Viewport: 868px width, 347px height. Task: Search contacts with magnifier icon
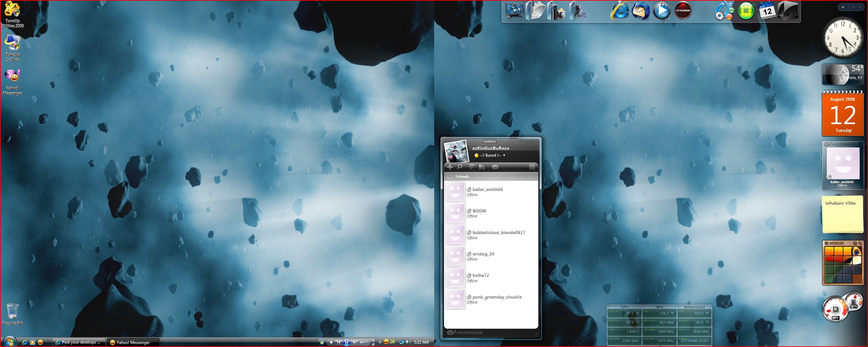459,167
